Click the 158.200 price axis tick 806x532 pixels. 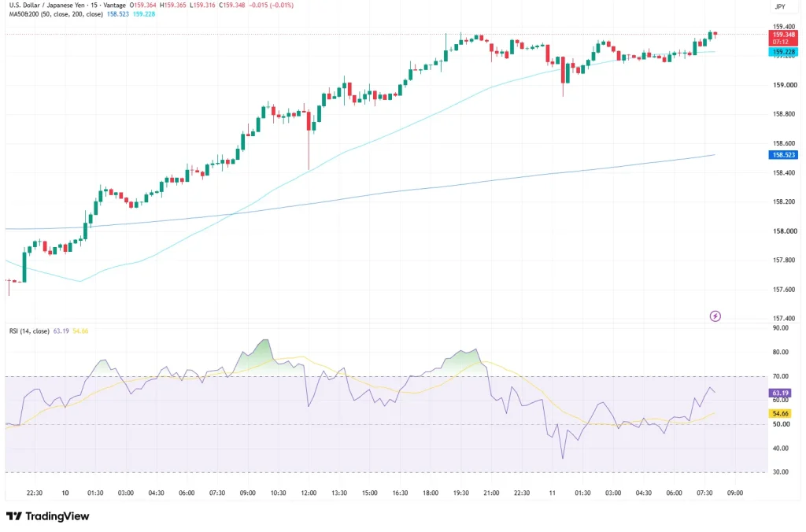(785, 201)
